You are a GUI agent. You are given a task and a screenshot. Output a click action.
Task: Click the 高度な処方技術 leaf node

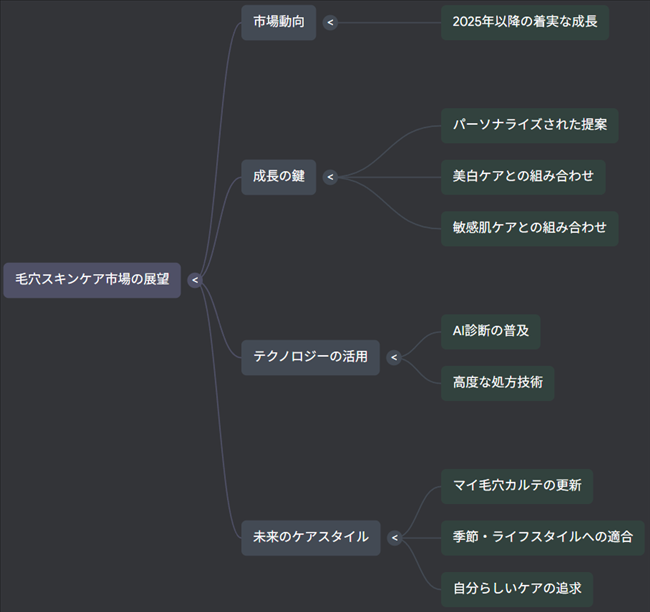click(x=497, y=383)
